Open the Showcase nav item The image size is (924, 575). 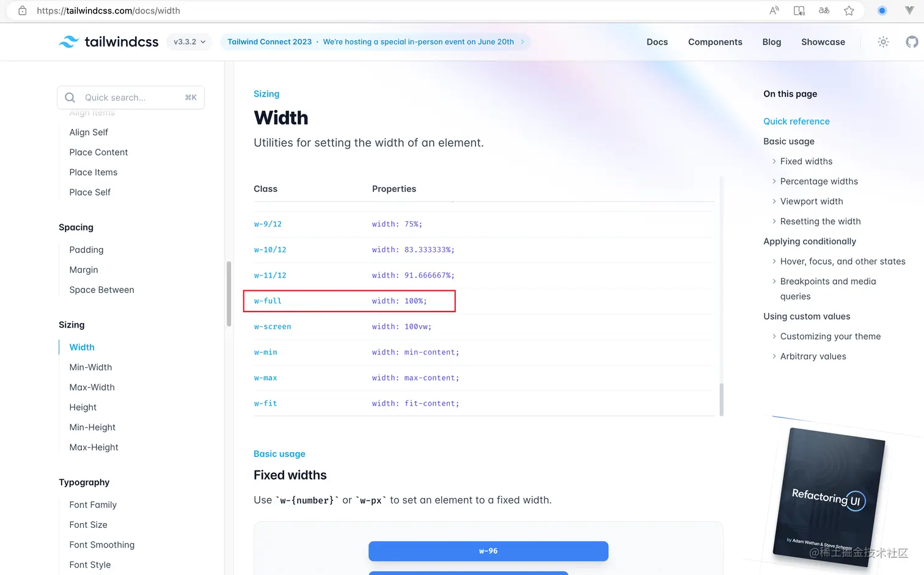pos(823,42)
